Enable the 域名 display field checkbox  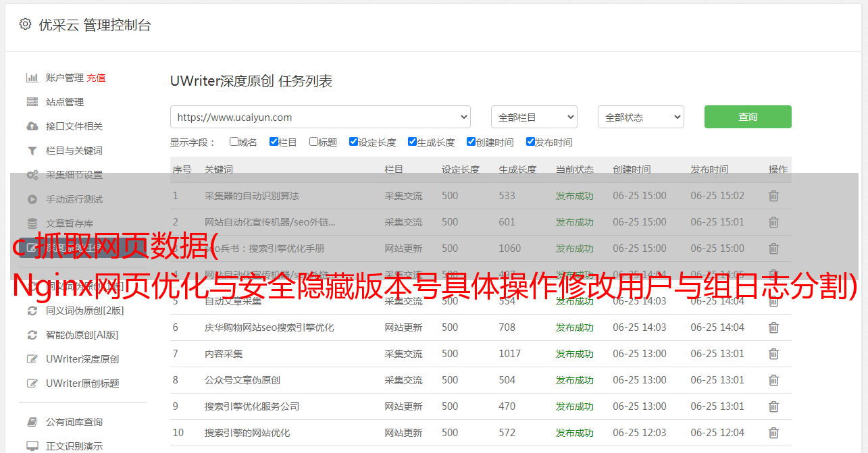point(234,142)
